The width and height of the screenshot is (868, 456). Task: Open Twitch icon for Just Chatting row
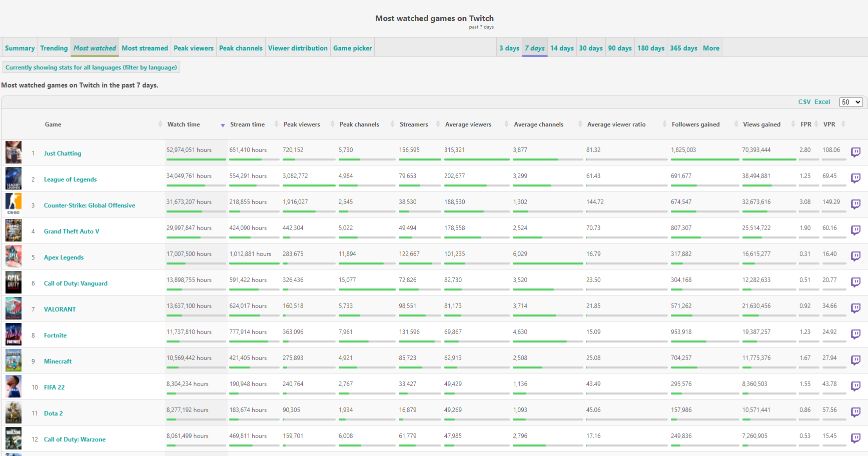pos(855,152)
